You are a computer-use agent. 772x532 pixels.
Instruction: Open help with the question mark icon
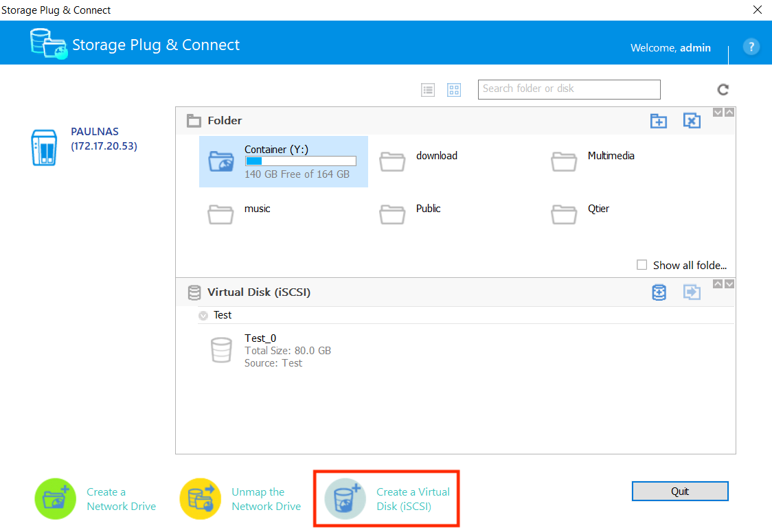point(751,47)
